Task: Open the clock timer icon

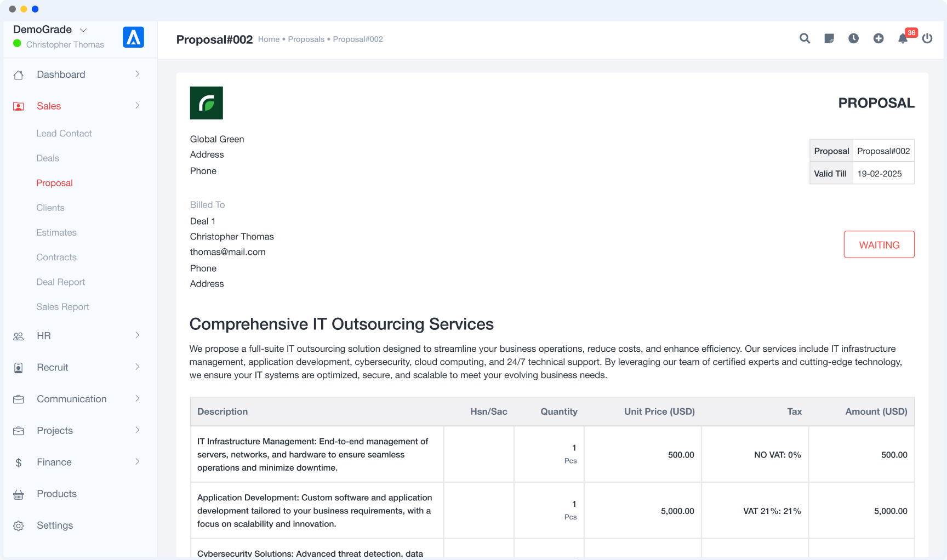Action: pyautogui.click(x=853, y=38)
